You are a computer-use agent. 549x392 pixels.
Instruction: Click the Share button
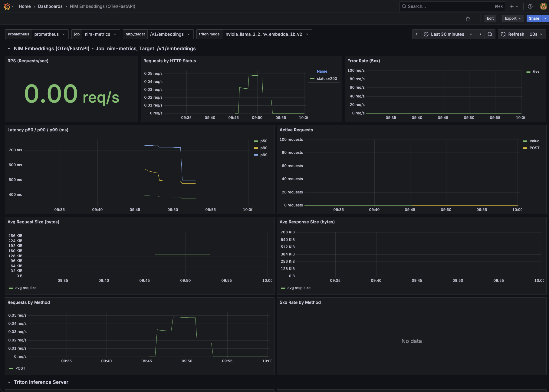[x=534, y=18]
